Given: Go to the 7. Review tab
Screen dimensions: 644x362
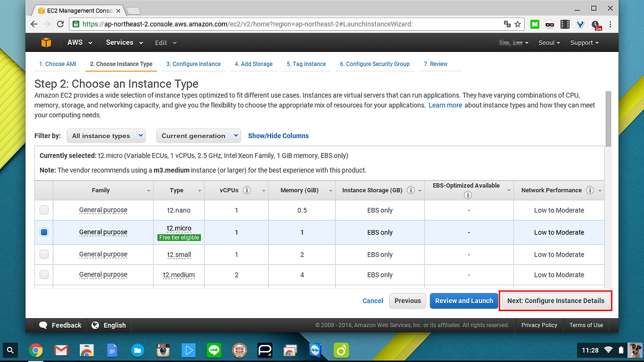Looking at the screenshot, I should click(436, 64).
